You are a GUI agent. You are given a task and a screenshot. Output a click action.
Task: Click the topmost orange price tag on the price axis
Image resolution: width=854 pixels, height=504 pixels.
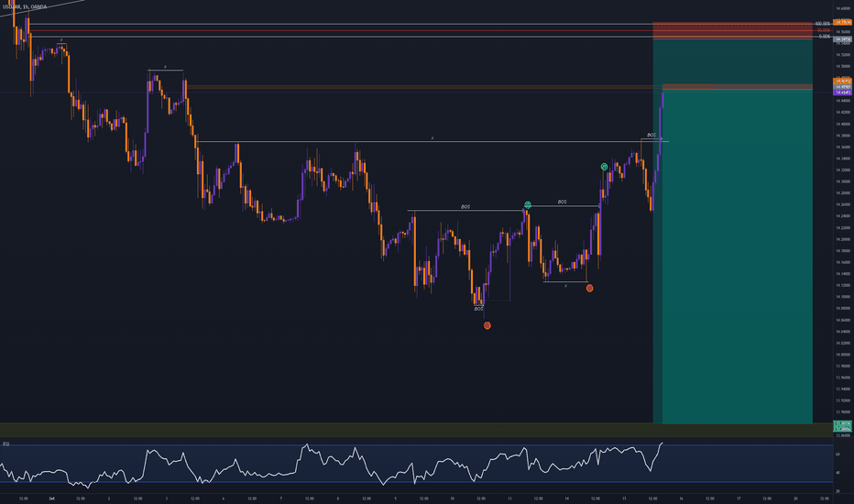pos(843,22)
